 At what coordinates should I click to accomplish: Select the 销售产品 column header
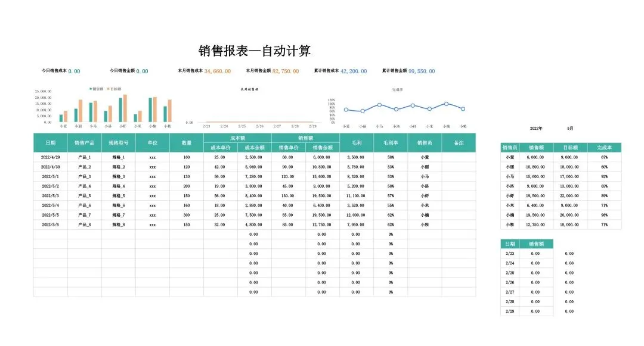pyautogui.click(x=85, y=143)
